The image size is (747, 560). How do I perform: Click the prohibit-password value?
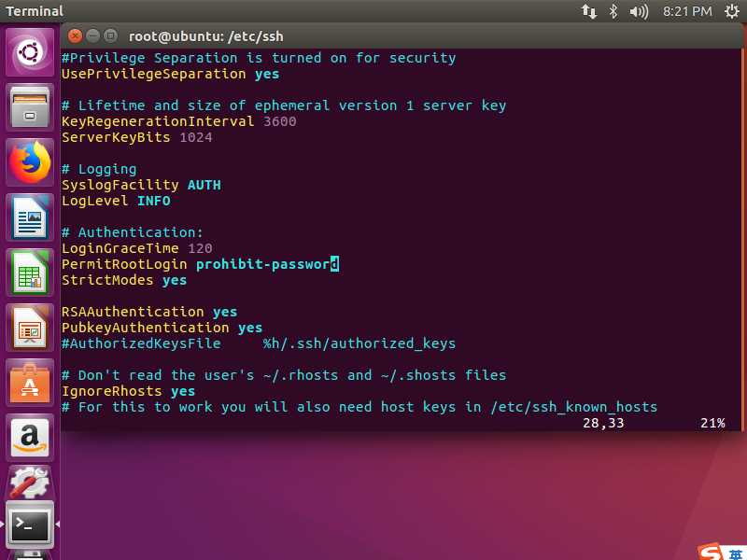point(267,264)
